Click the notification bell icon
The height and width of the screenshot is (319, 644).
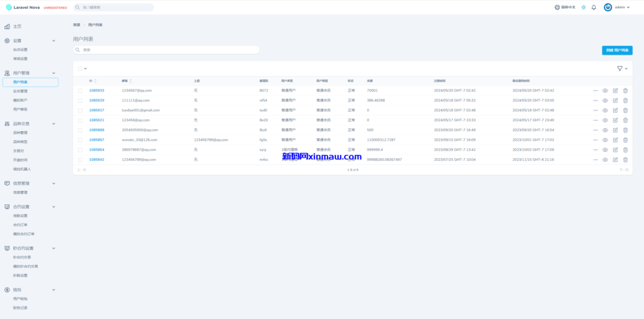point(594,8)
